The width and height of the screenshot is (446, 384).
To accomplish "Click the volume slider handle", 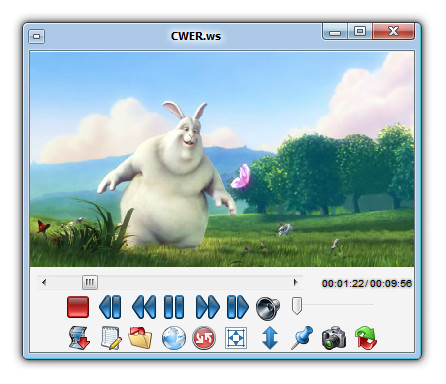I will (297, 305).
